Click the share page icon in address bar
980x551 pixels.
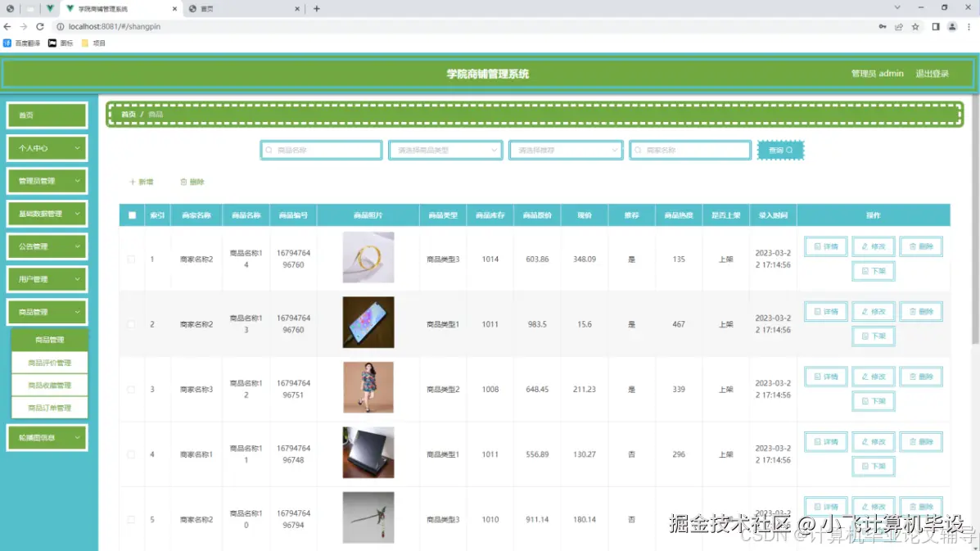pos(899,27)
